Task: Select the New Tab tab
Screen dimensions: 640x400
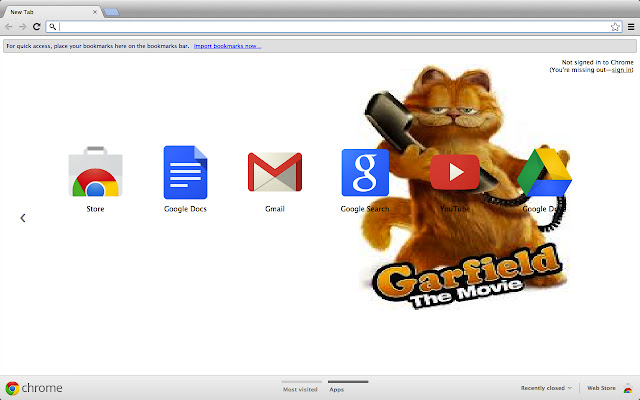Action: point(51,12)
